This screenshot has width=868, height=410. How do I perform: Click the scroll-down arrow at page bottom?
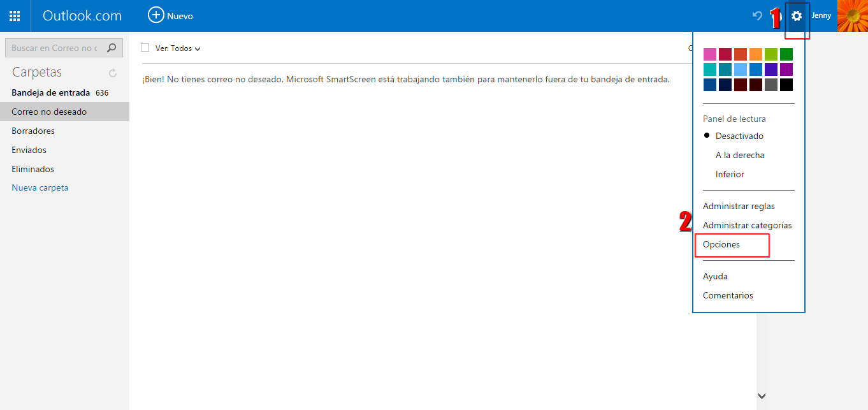click(x=762, y=396)
